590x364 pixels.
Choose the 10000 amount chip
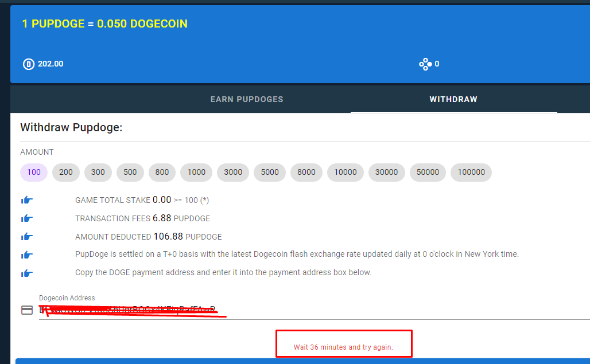(346, 173)
